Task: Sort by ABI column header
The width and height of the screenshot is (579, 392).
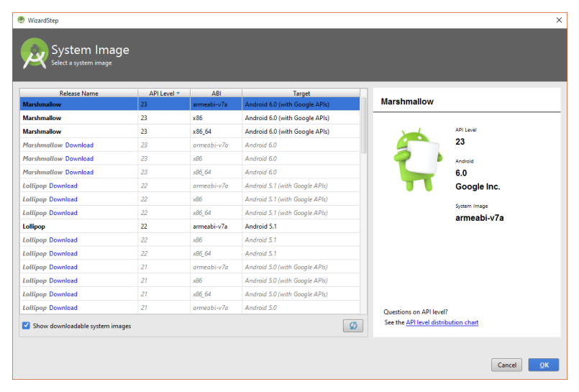Action: click(x=216, y=93)
